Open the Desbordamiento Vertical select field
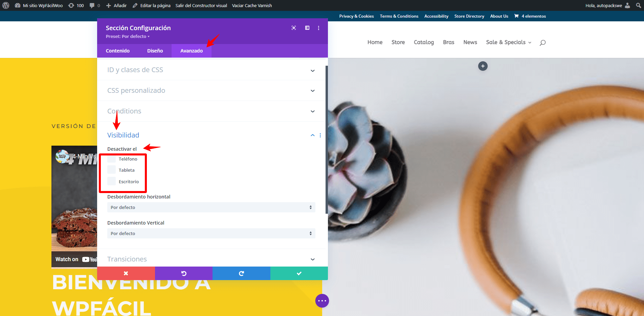The width and height of the screenshot is (644, 316). [x=211, y=233]
